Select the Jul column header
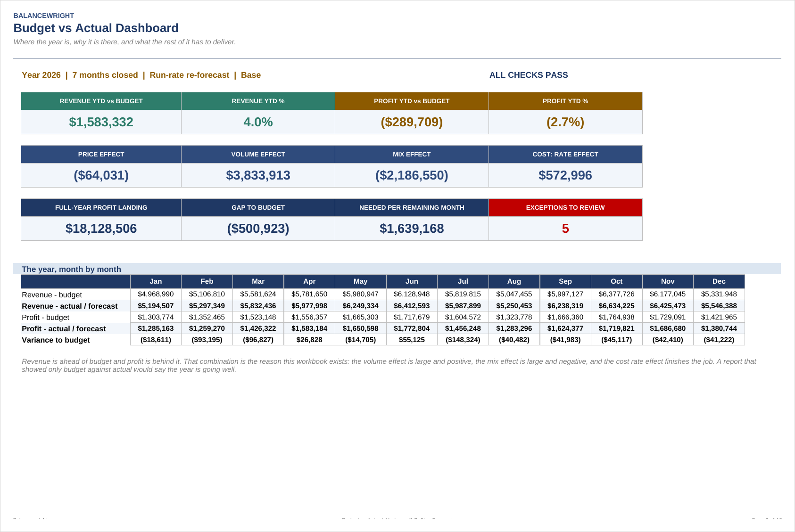 tap(463, 281)
